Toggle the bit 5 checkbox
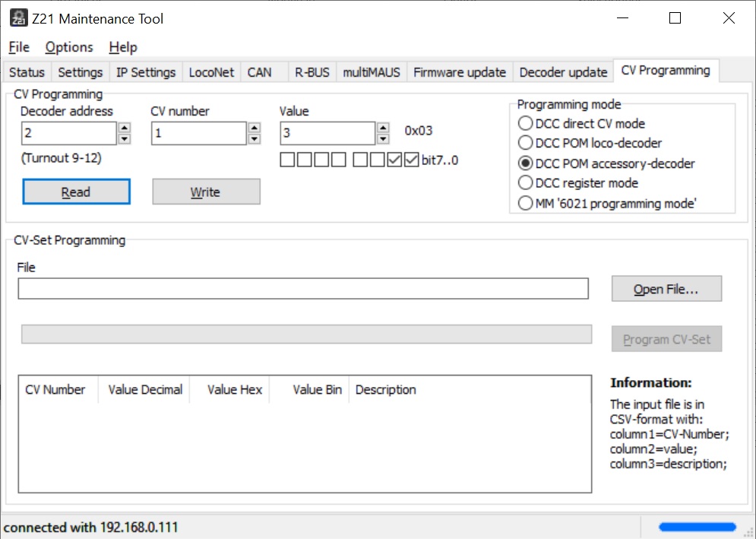This screenshot has height=539, width=756. point(321,160)
